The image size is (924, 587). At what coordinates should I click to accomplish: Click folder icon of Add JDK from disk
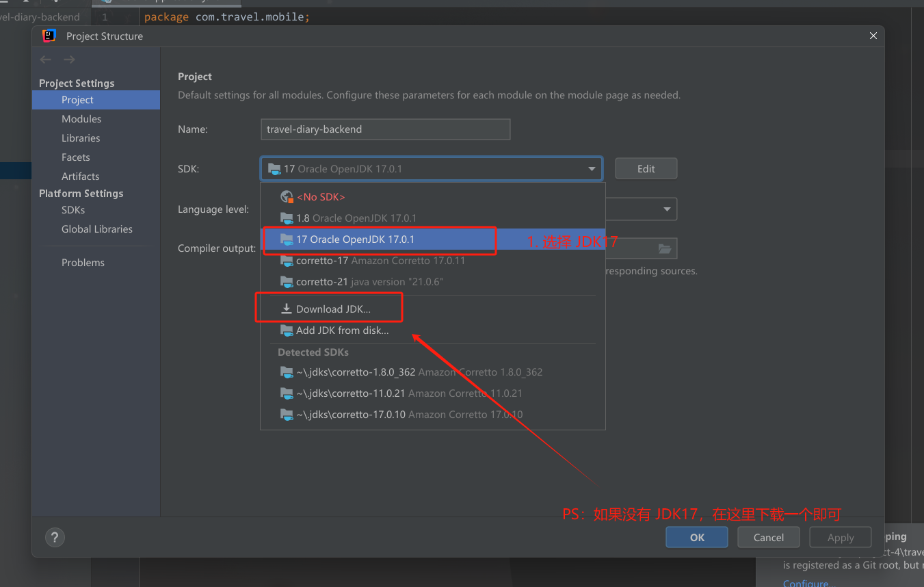[287, 330]
